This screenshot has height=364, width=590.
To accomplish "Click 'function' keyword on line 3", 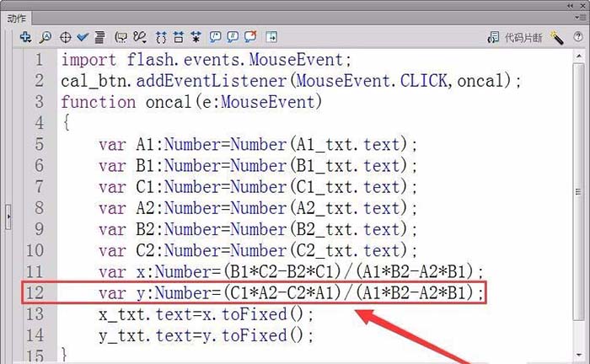I will click(99, 102).
